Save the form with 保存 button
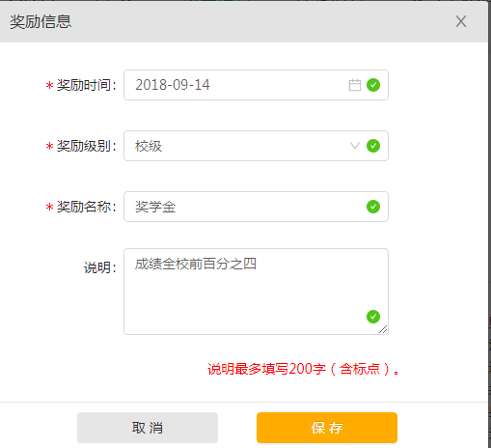Screen dimensions: 491x448 pos(327,428)
